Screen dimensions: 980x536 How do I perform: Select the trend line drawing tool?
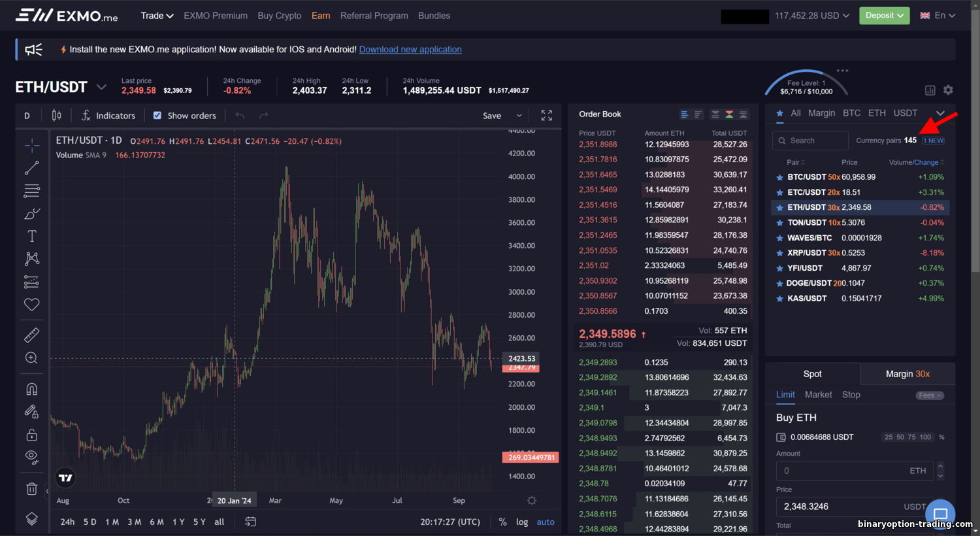click(x=31, y=169)
